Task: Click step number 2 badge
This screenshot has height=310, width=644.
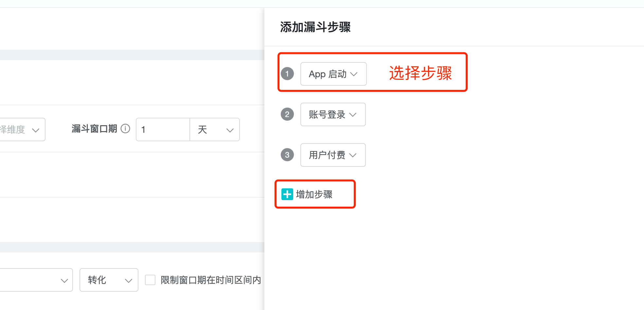Action: click(287, 114)
